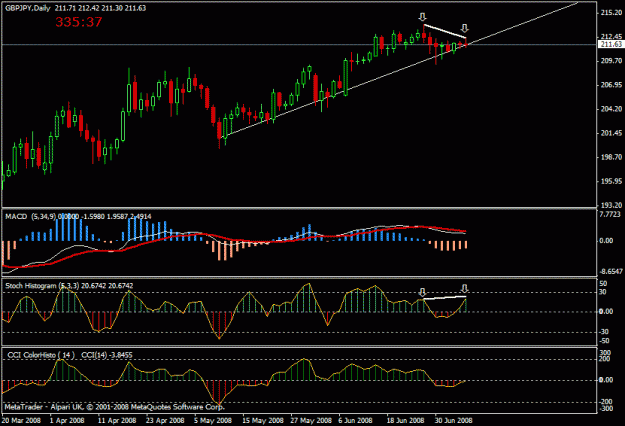Click the 212.45 price scale label
The width and height of the screenshot is (625, 426).
(611, 37)
